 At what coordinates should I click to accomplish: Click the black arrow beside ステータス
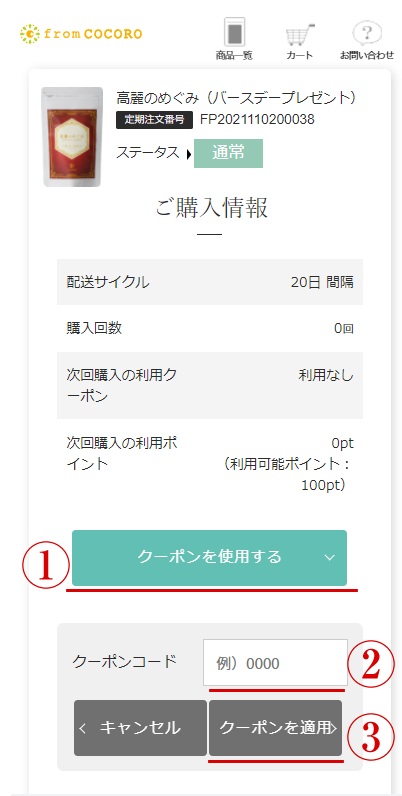[188, 154]
